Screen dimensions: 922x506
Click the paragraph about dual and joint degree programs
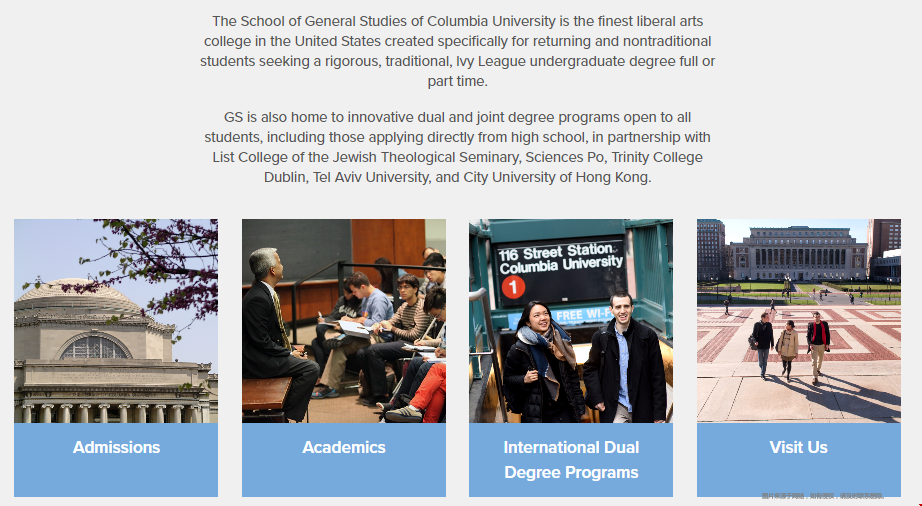pyautogui.click(x=458, y=147)
